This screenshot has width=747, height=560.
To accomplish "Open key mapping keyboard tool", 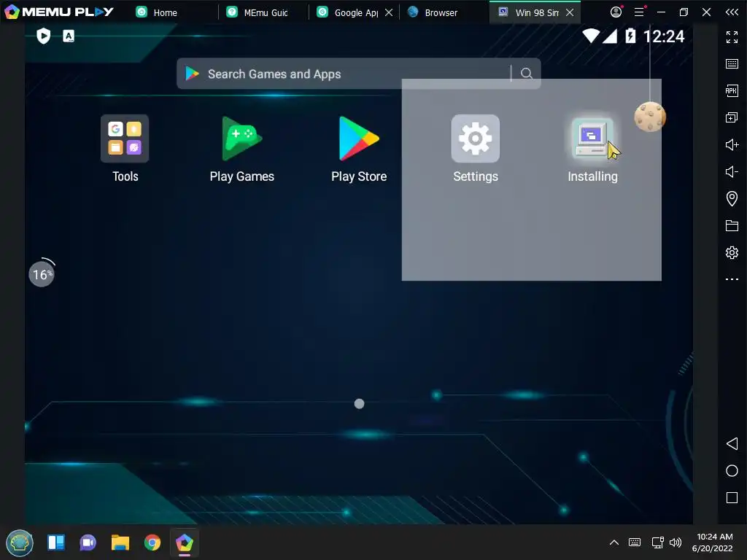I will pyautogui.click(x=732, y=64).
